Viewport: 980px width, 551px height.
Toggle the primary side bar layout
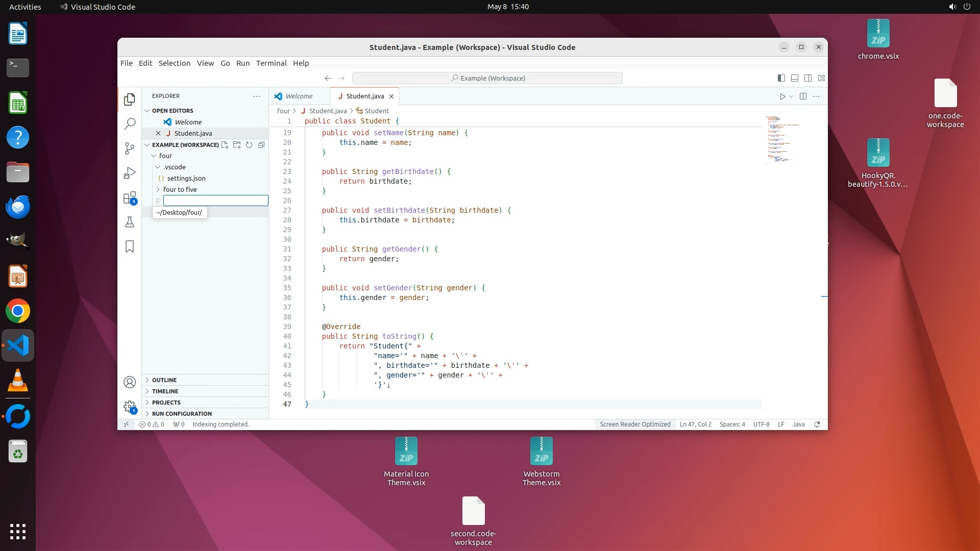(781, 78)
